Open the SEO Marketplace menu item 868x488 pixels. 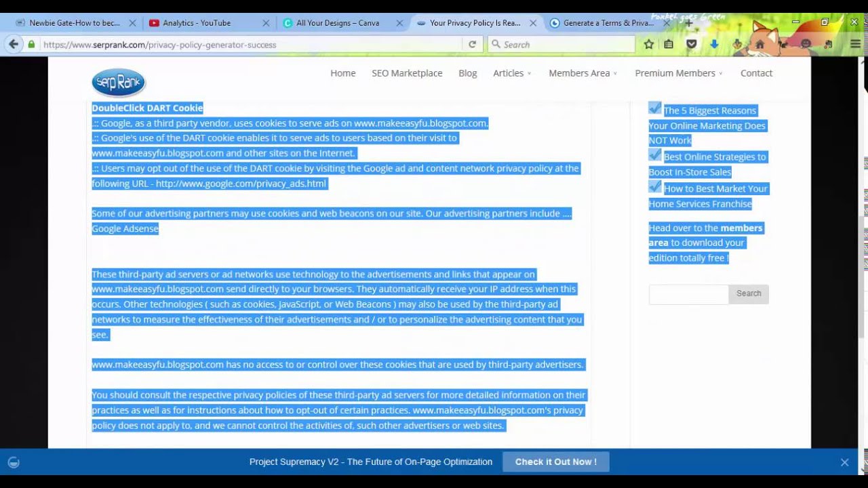point(407,73)
